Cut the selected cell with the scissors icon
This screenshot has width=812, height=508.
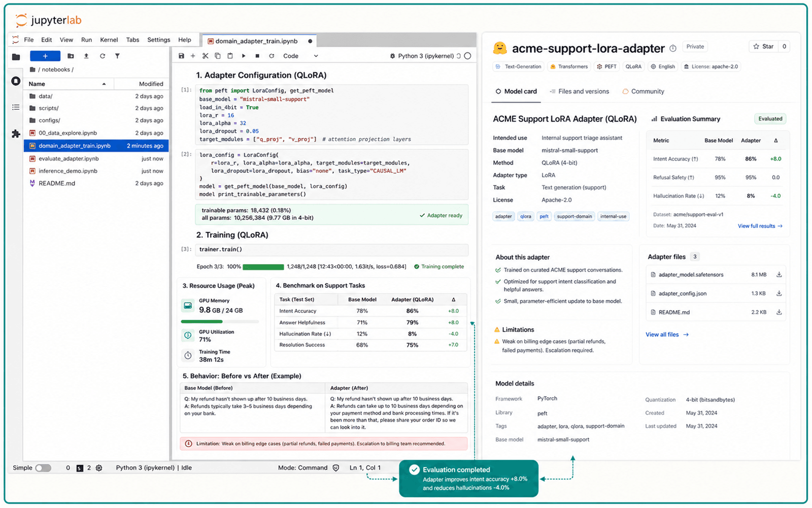205,56
